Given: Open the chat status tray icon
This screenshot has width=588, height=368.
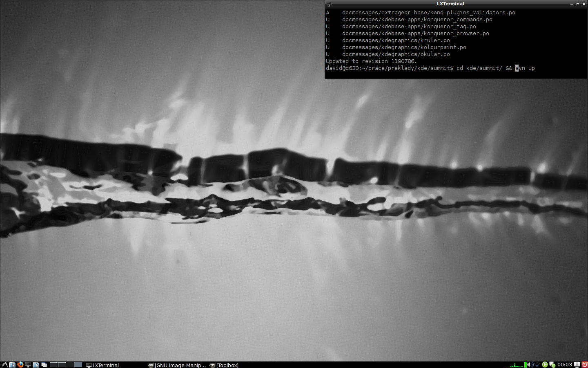Looking at the screenshot, I should pyautogui.click(x=552, y=365).
